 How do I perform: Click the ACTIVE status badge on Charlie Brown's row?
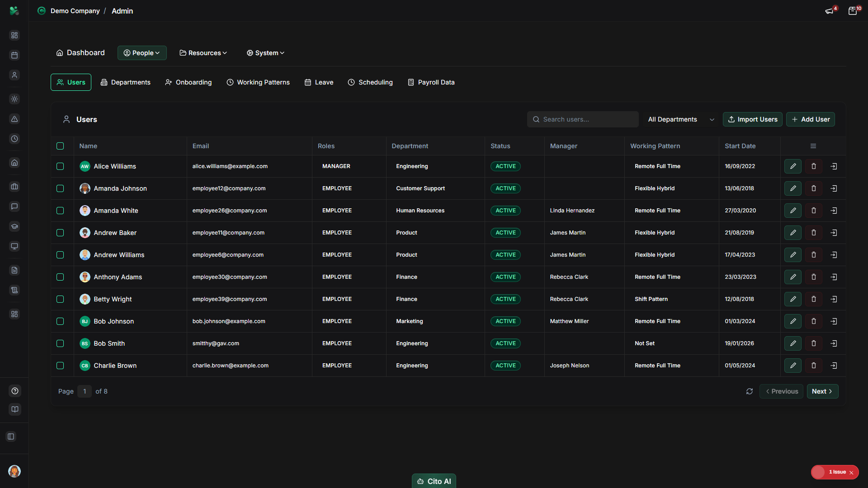click(505, 366)
